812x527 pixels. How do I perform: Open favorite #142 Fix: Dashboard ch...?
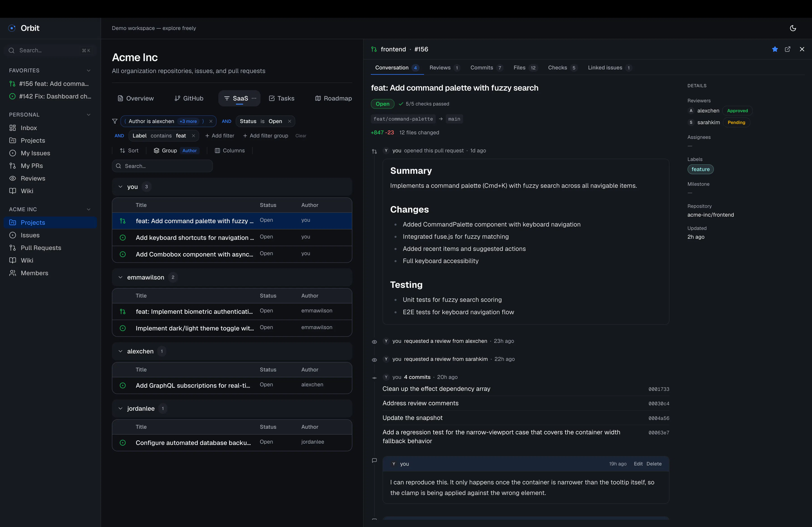coord(50,96)
